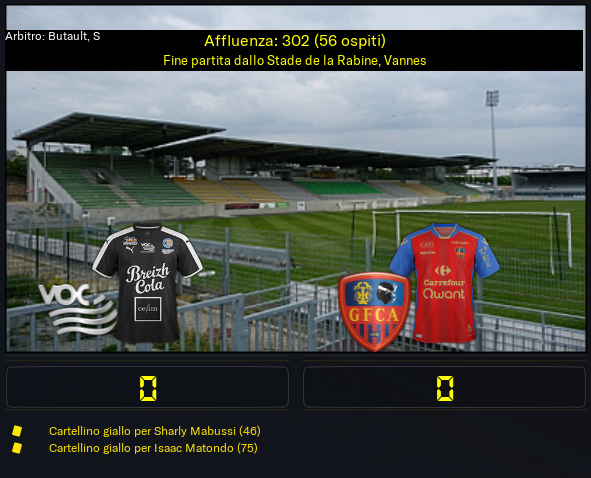Select the black Breizh Cola home shirt
The width and height of the screenshot is (591, 478).
pos(147,283)
